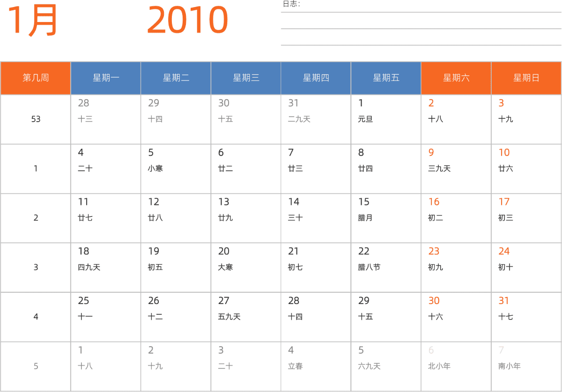Screen dimensions: 562x392
Task: Click the orange 星期日 column header
Action: (526, 78)
